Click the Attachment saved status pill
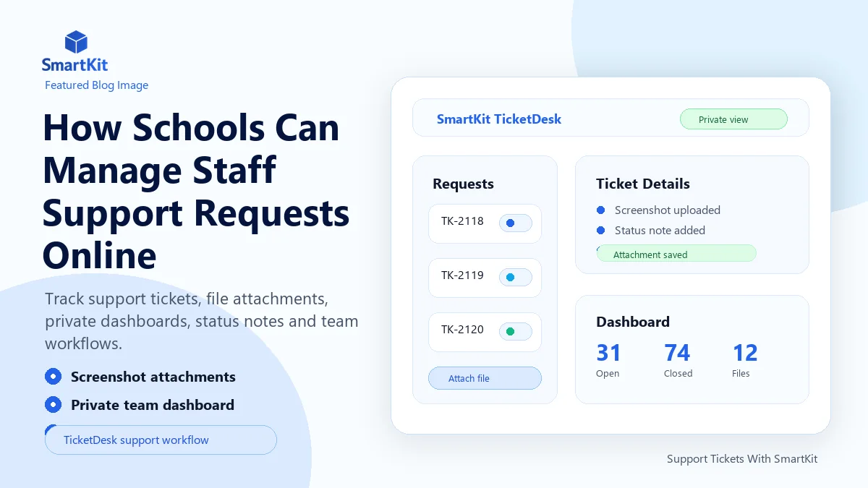868x488 pixels. (676, 254)
